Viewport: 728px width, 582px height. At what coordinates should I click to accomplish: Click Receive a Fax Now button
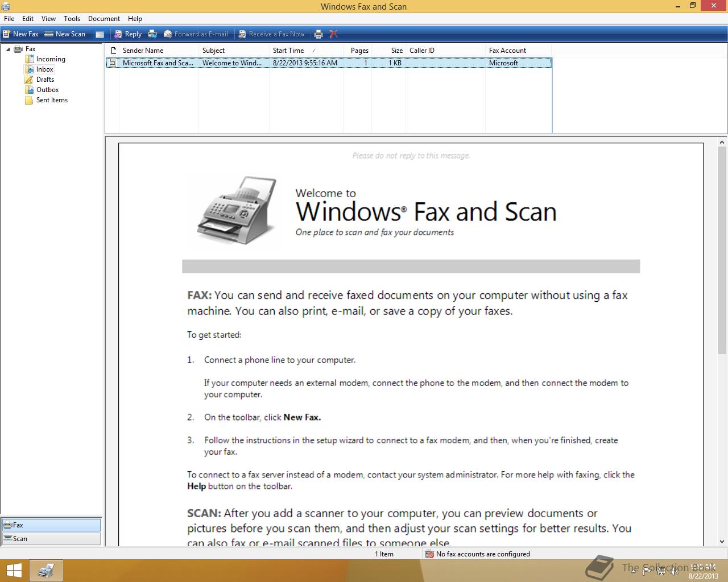coord(271,34)
